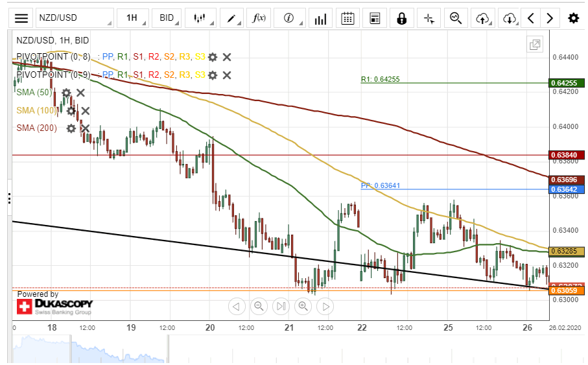The width and height of the screenshot is (588, 365).
Task: Click the NZD/USD, 1H, BID chart title
Action: tap(53, 40)
